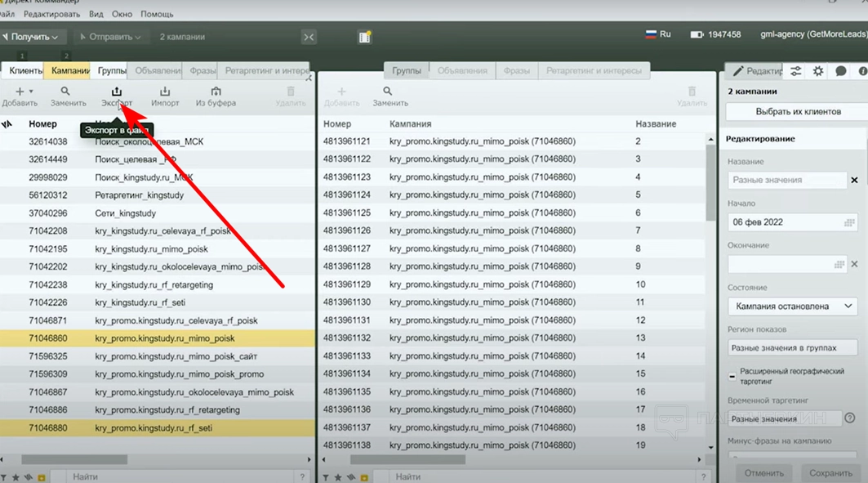Image resolution: width=868 pixels, height=483 pixels.
Task: Open the comment bubble icon in right panel
Action: [x=841, y=71]
